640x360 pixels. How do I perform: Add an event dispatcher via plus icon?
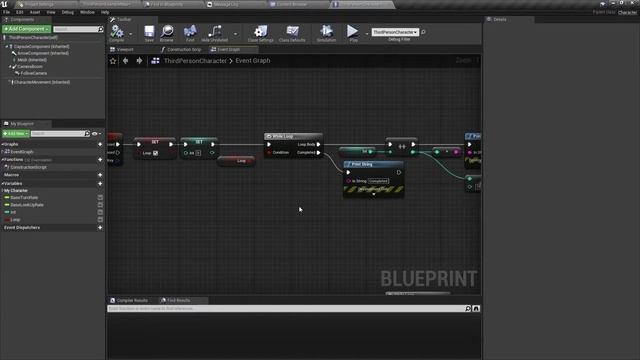(x=100, y=227)
